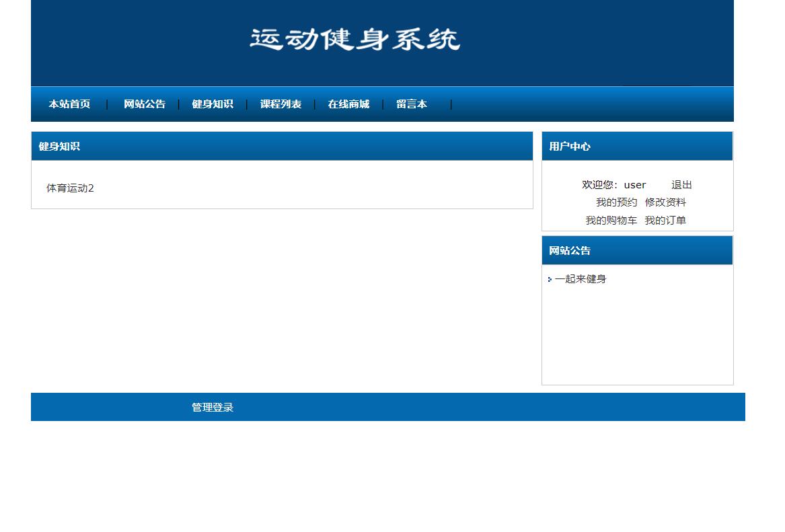Viewport: 785px width, 532px height.
Task: Select 健身知识 from the navigation menu
Action: coord(212,104)
